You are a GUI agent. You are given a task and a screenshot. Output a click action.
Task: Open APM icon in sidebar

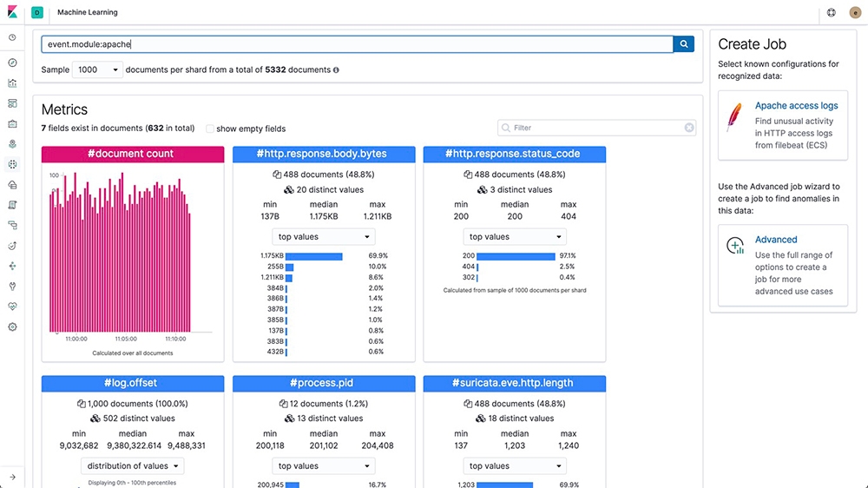click(12, 226)
